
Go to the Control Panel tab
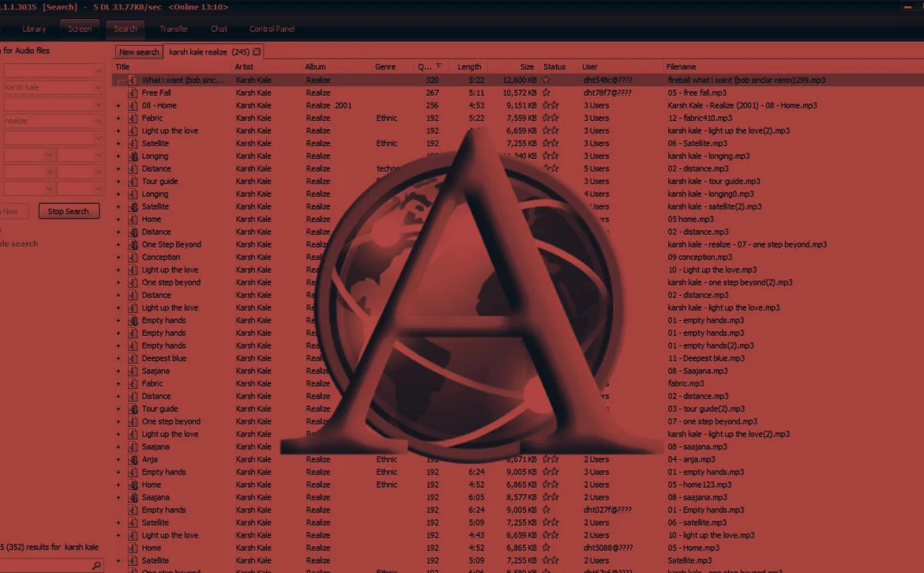pos(272,29)
